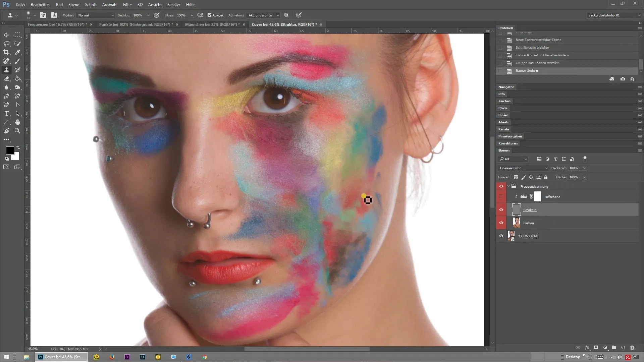Toggle lock all padlock icon
The image size is (644, 362).
pyautogui.click(x=546, y=177)
